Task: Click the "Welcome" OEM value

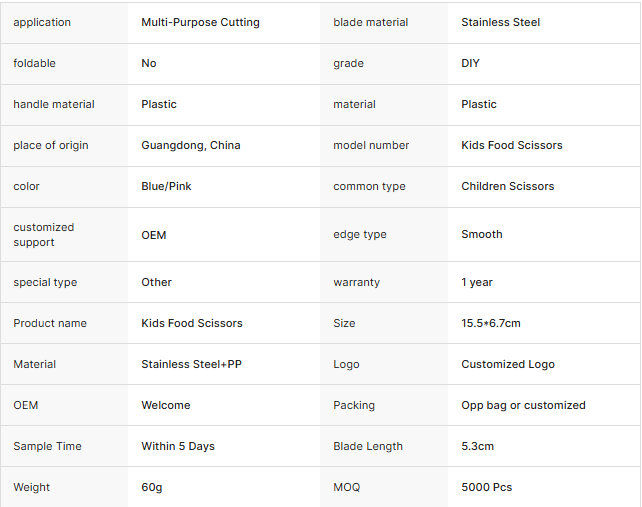Action: (165, 405)
